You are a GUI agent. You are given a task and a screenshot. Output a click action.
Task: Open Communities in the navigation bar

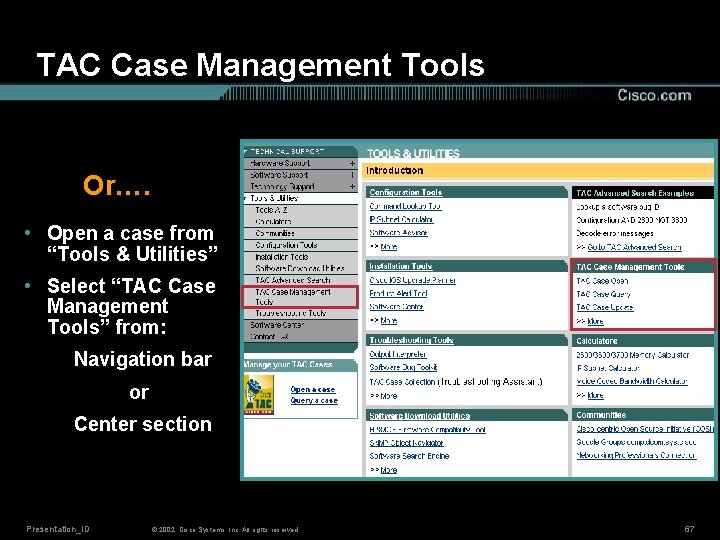(x=275, y=233)
